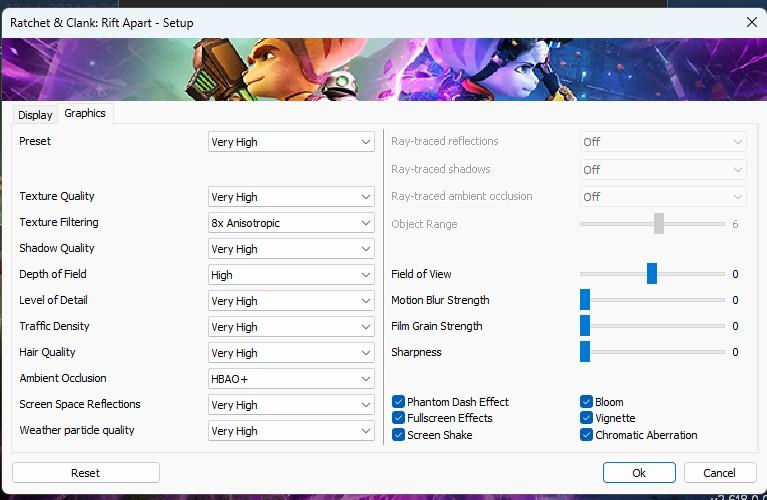The image size is (767, 500).
Task: Confirm settings with the Ok button
Action: click(x=639, y=473)
